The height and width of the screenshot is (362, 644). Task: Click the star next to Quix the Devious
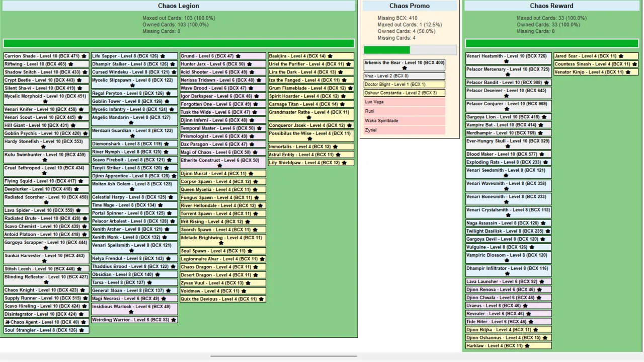262,299
